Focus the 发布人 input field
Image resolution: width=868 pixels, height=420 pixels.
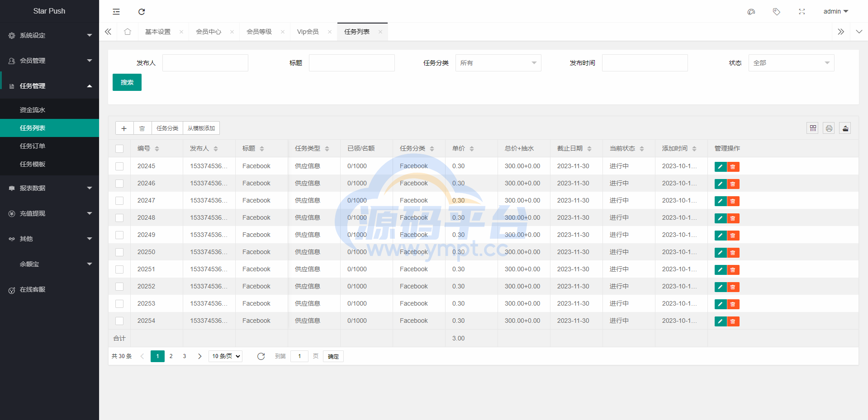point(205,63)
